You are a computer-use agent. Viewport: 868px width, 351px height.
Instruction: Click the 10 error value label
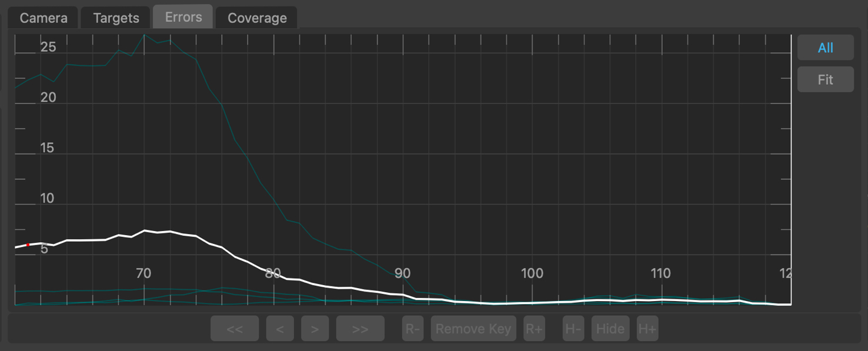coord(47,199)
